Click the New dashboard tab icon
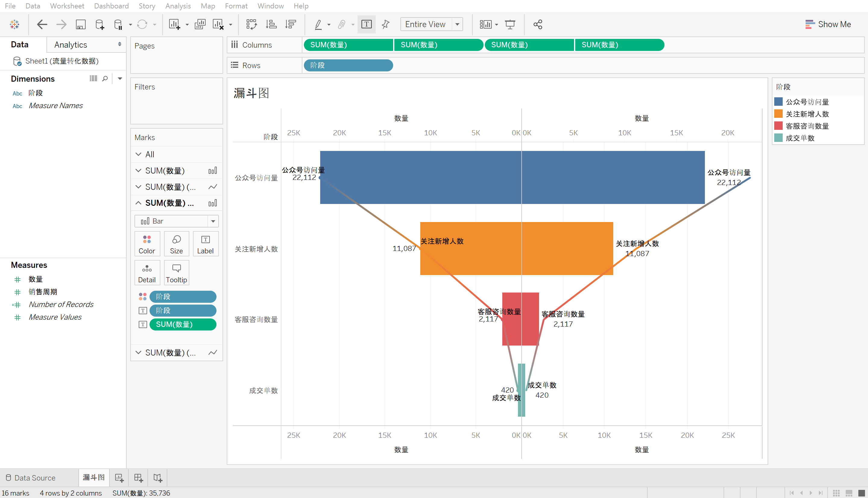The image size is (868, 498). pyautogui.click(x=138, y=478)
